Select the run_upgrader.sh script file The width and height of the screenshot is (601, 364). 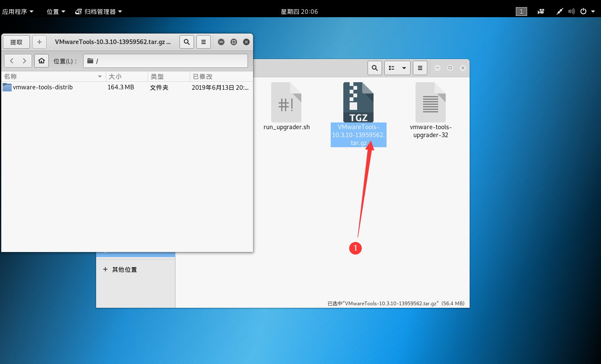click(287, 107)
